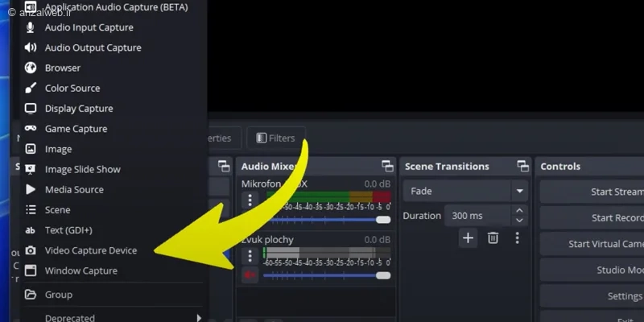Viewport: 644px width, 322px height.
Task: Open transition properties three-dot menu
Action: (x=517, y=237)
